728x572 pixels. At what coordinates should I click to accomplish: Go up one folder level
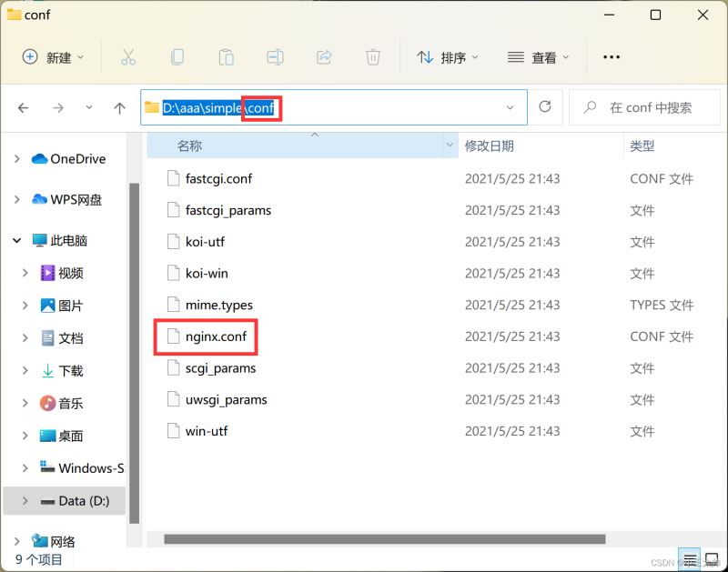[x=119, y=107]
